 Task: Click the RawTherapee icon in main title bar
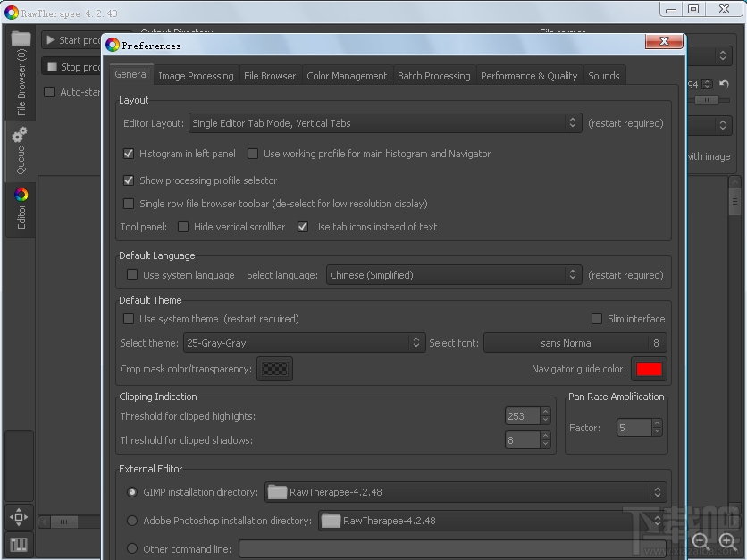pyautogui.click(x=12, y=13)
